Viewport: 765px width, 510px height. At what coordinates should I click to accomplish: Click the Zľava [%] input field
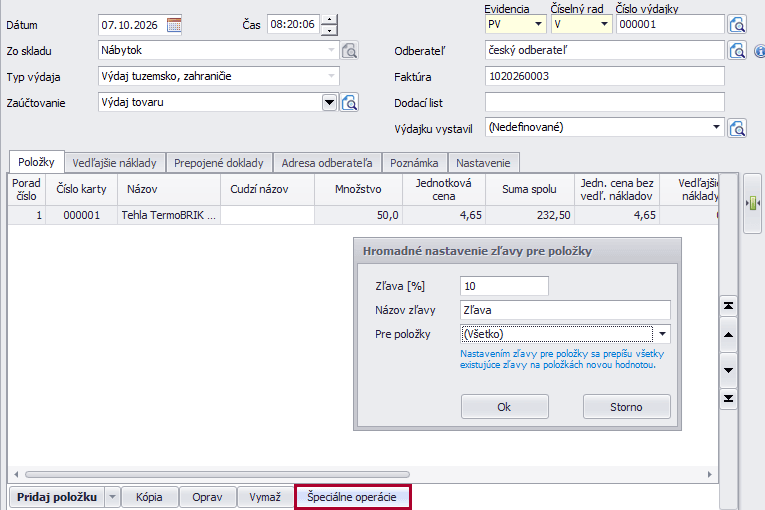click(504, 286)
